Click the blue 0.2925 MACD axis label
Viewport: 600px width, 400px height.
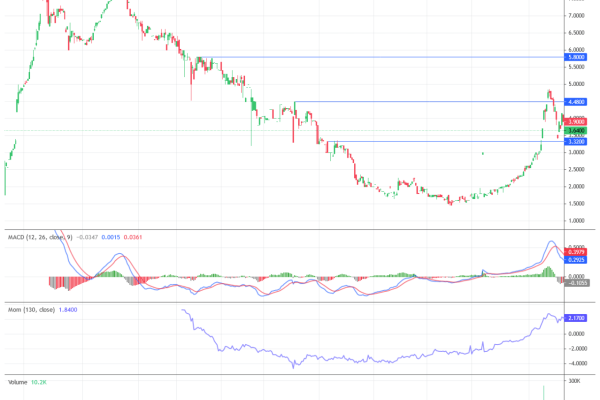pyautogui.click(x=577, y=260)
